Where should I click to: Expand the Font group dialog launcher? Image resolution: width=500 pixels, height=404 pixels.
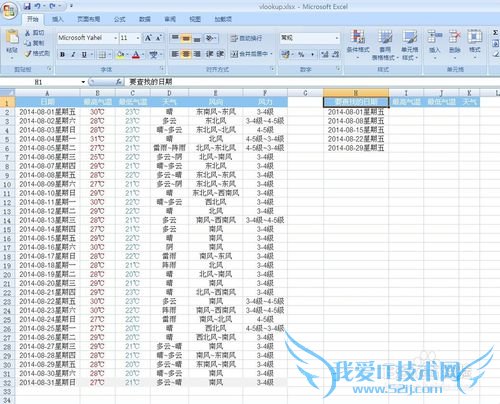162,68
